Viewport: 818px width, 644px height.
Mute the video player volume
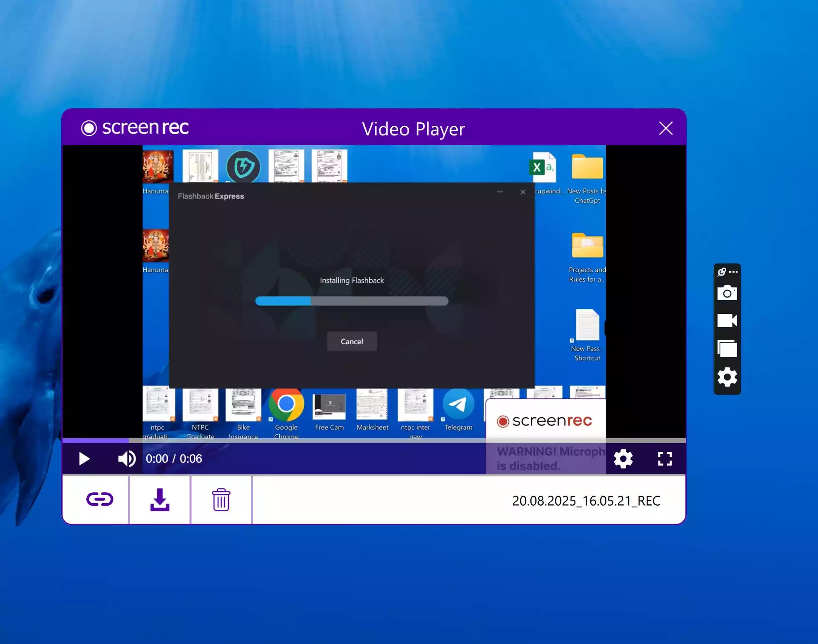126,459
